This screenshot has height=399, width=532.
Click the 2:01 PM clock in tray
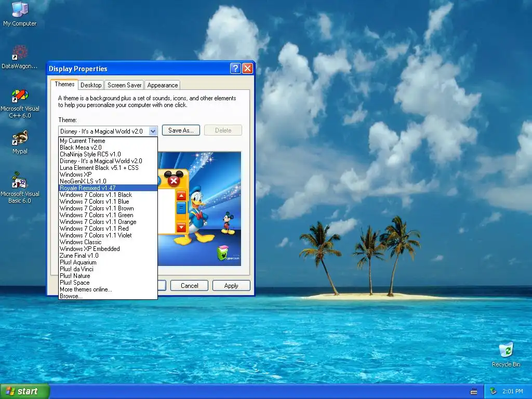[x=512, y=392]
